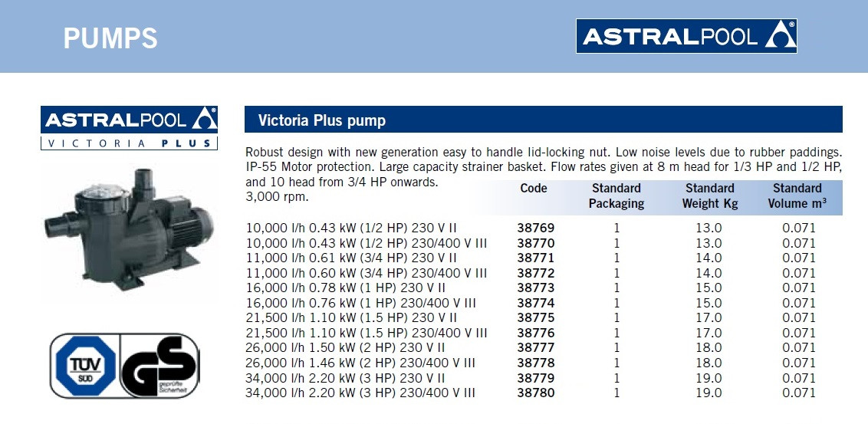Select product code 38769
The width and height of the screenshot is (868, 424).
click(535, 228)
